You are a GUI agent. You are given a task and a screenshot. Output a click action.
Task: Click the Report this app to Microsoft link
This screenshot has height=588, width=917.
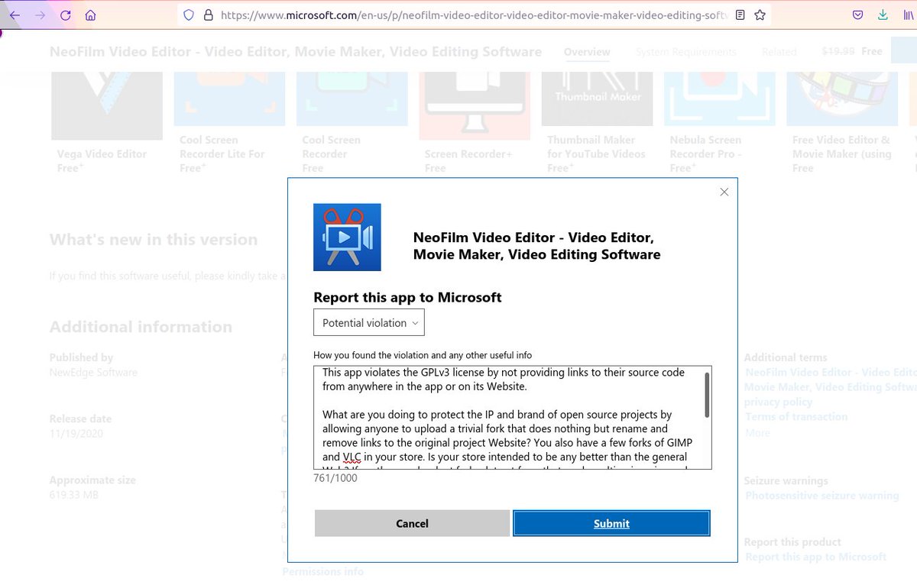815,557
